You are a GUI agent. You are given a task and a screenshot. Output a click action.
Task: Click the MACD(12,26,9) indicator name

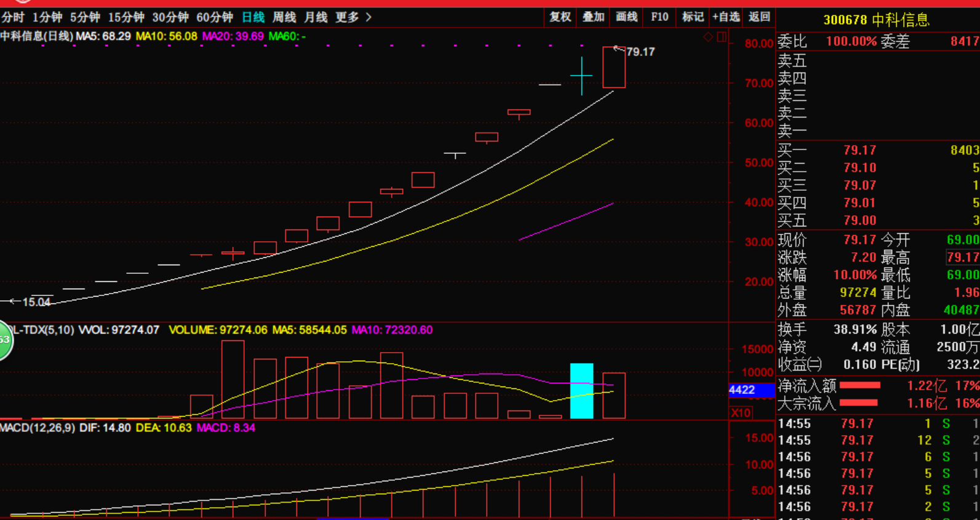pos(38,428)
